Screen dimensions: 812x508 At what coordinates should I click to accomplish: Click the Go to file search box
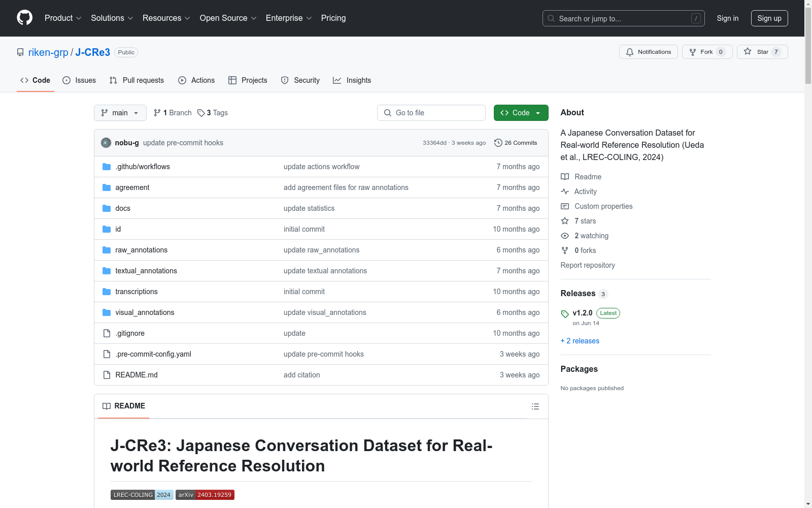point(431,113)
